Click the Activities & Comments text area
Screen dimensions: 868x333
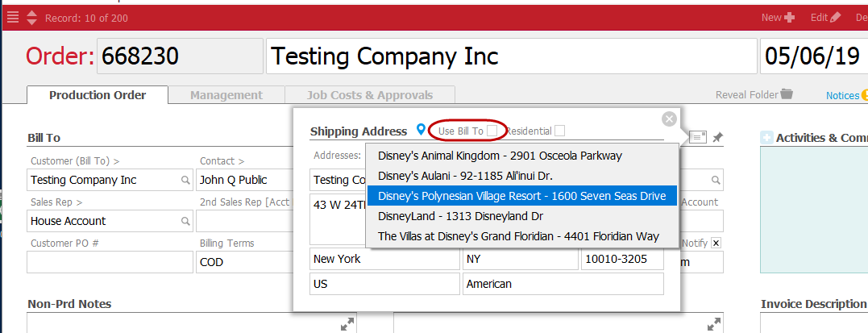pos(814,210)
